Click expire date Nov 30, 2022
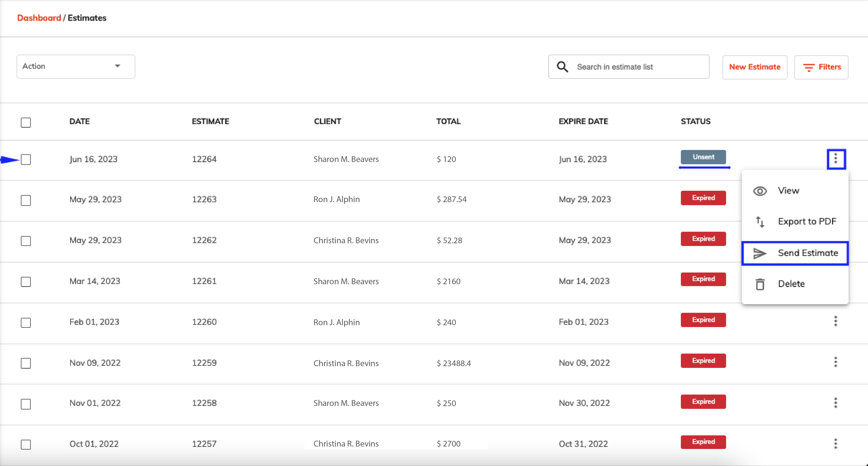This screenshot has width=868, height=466. click(584, 403)
